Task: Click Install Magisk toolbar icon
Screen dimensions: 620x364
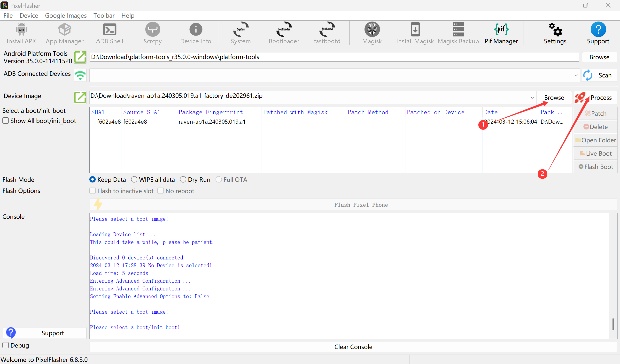Action: (415, 33)
